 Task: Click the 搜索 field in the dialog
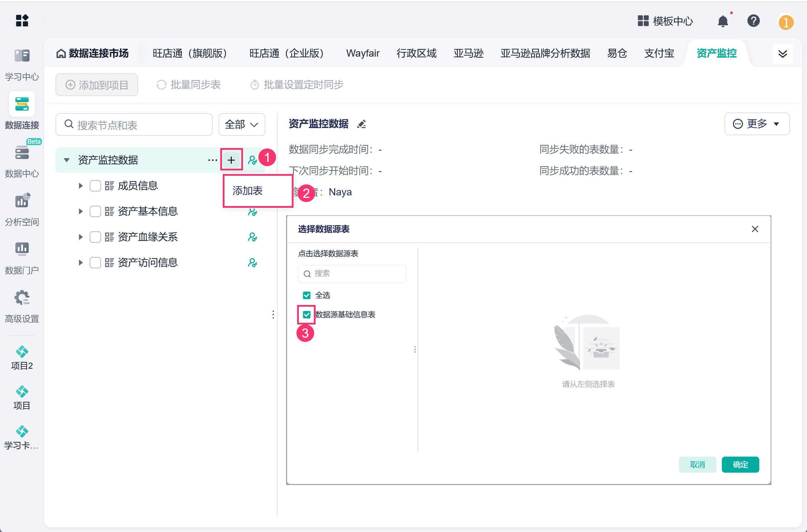(352, 274)
